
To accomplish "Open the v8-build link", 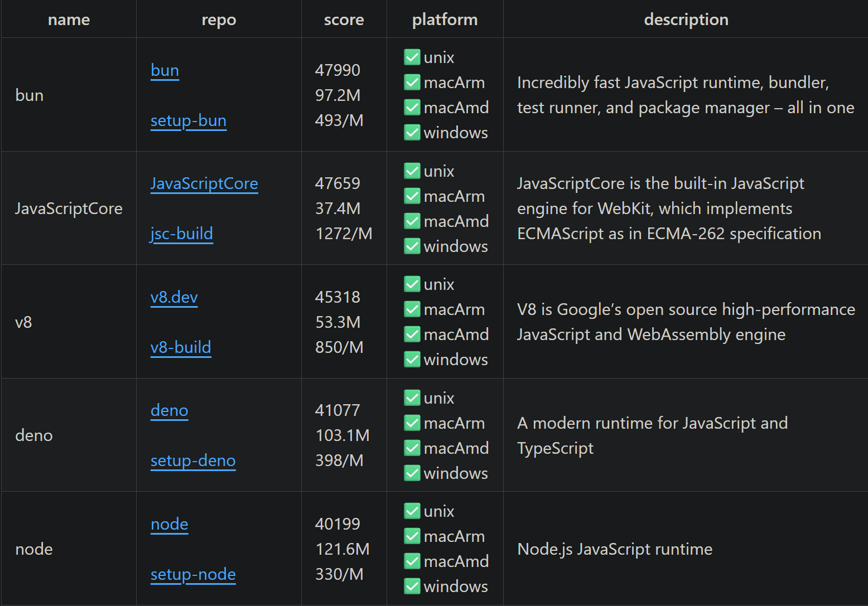I will pyautogui.click(x=181, y=347).
